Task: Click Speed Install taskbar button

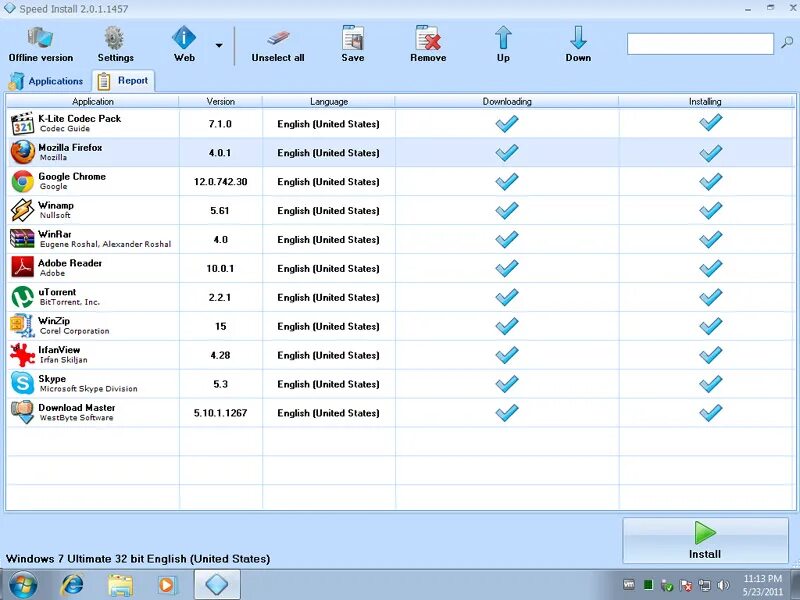Action: 217,585
